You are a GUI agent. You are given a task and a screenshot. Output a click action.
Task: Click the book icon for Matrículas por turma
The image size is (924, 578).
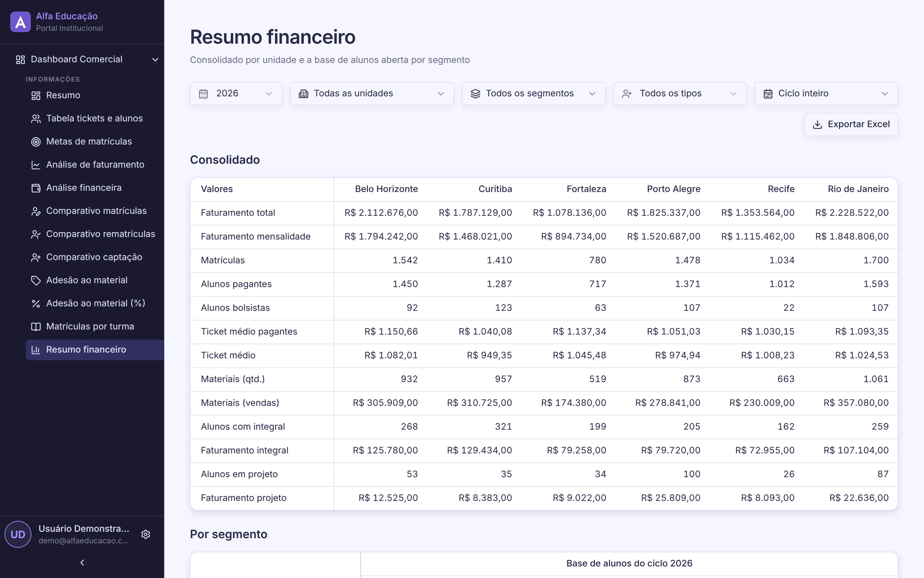point(36,327)
